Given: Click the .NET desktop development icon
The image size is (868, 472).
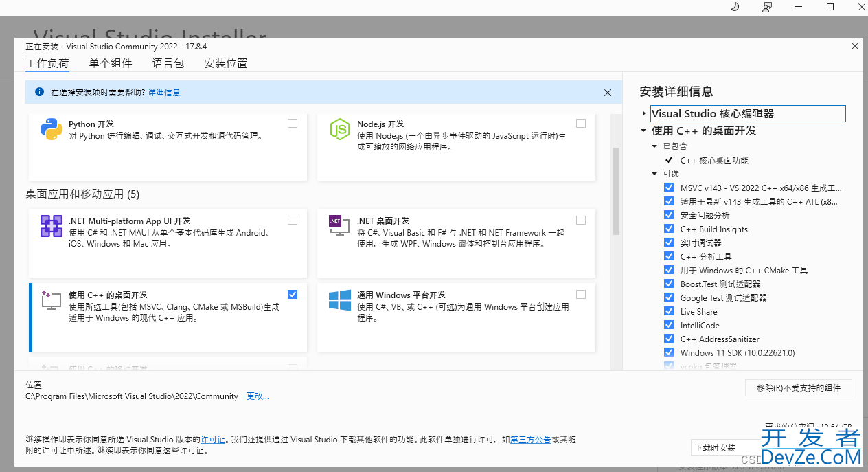Looking at the screenshot, I should [339, 226].
